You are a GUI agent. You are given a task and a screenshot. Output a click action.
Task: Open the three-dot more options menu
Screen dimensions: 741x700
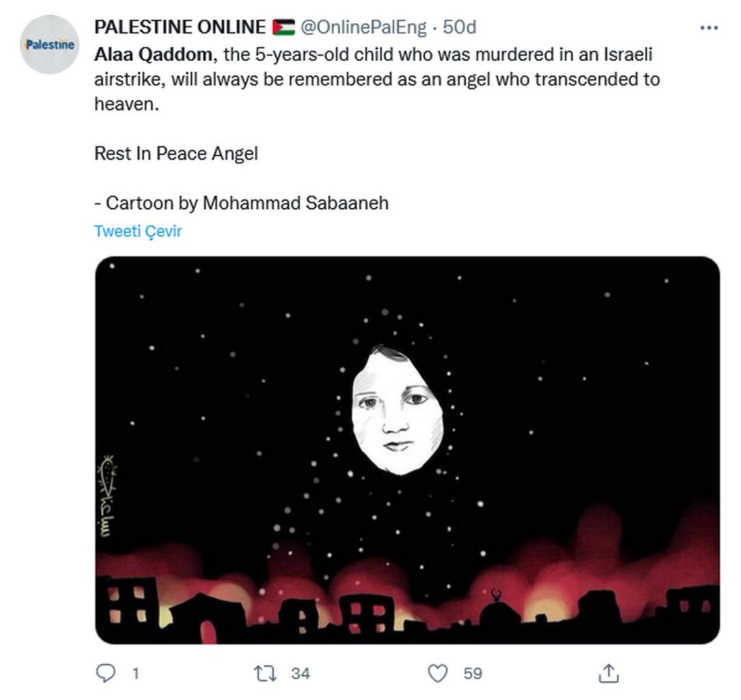coord(709,28)
